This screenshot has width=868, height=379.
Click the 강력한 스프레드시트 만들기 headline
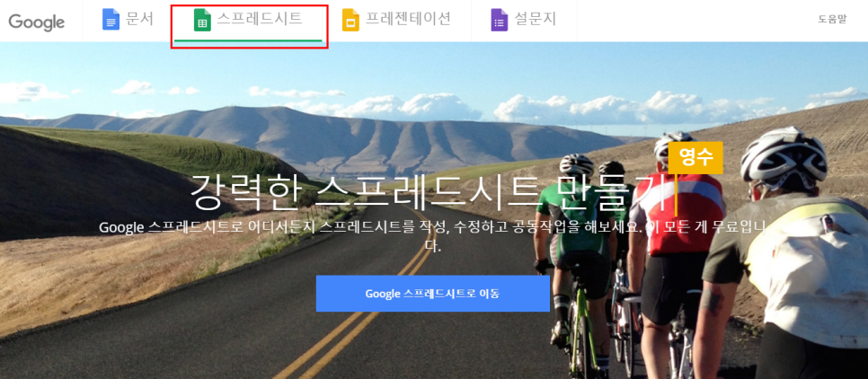(x=430, y=194)
